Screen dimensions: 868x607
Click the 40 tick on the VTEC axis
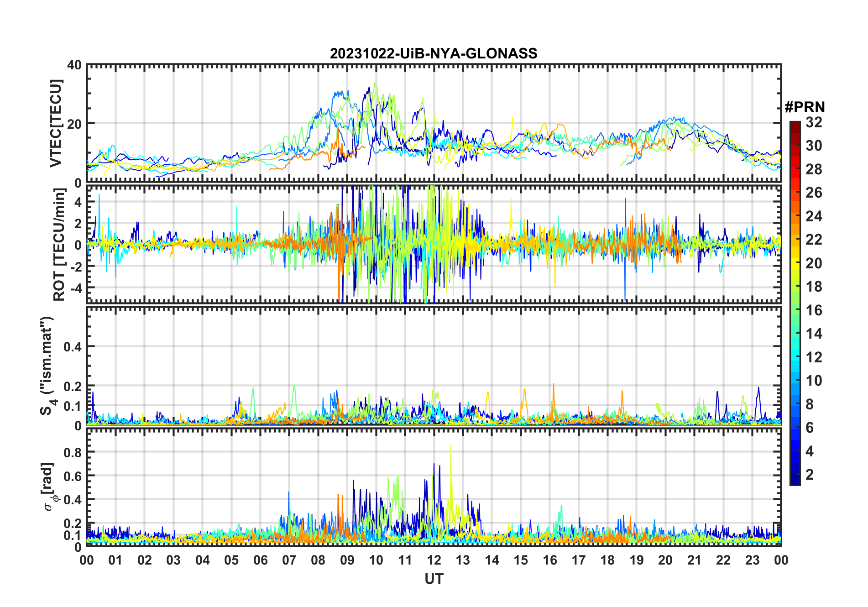tap(74, 65)
